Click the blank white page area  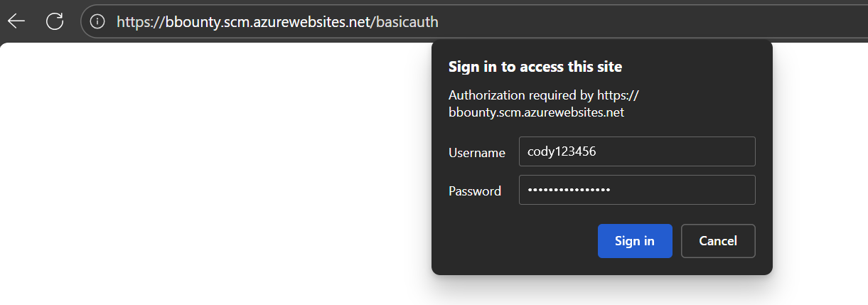coord(213,178)
